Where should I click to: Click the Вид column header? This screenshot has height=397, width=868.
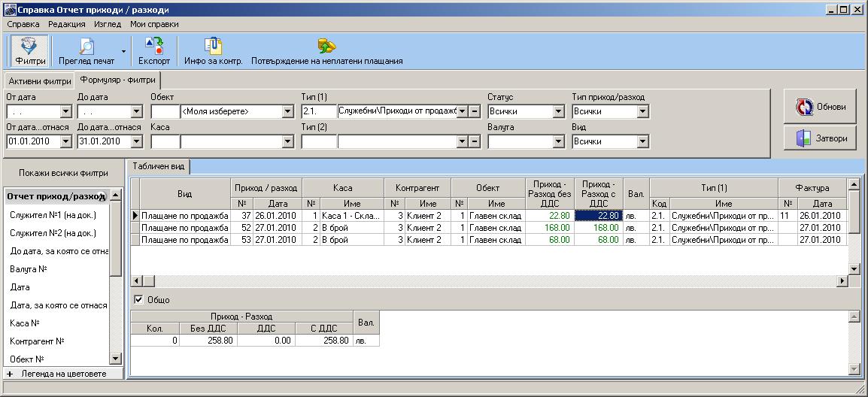(185, 194)
